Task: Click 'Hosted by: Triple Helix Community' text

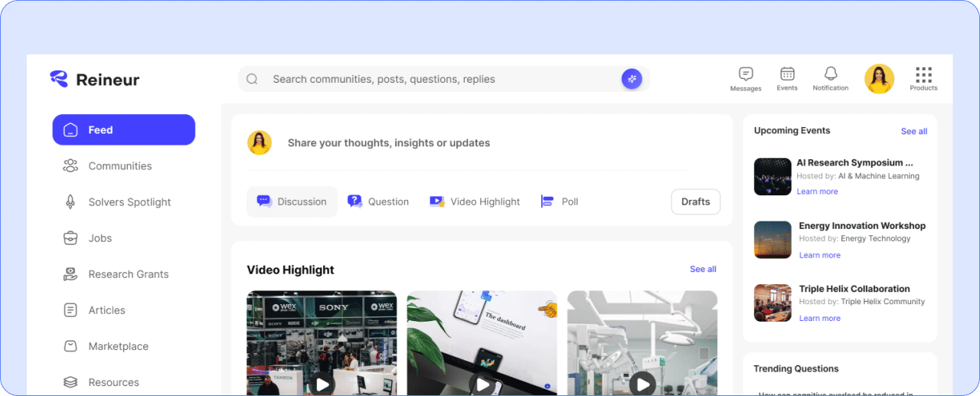Action: click(862, 302)
